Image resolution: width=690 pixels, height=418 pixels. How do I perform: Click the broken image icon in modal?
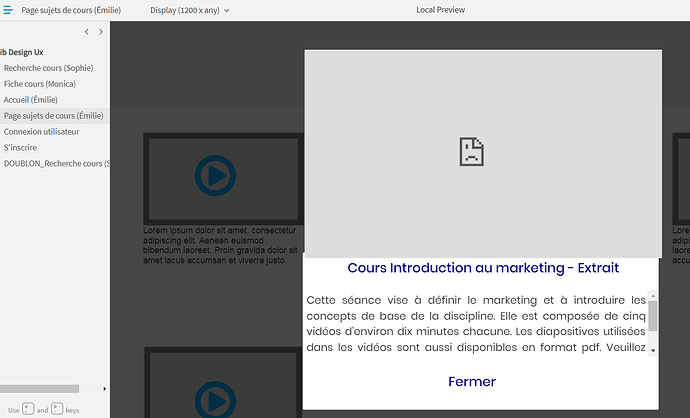point(471,151)
